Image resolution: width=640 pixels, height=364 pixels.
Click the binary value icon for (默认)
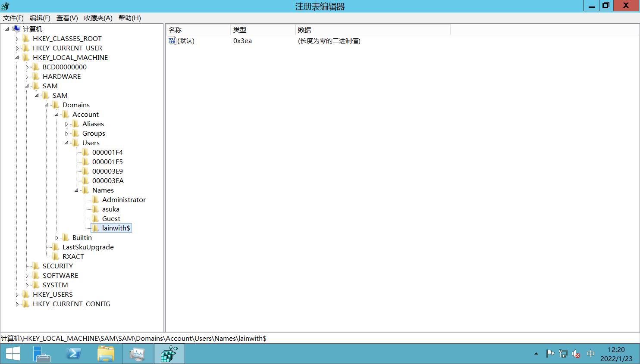[172, 40]
